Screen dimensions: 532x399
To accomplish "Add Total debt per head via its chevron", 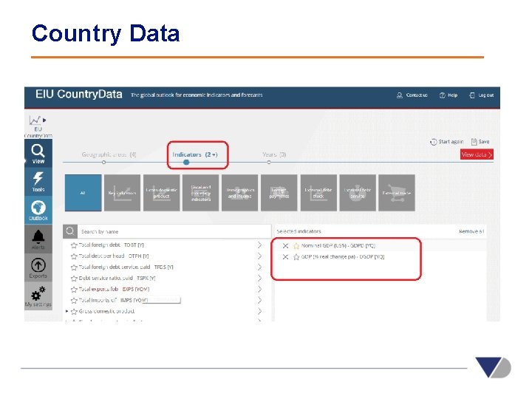I will tap(259, 256).
